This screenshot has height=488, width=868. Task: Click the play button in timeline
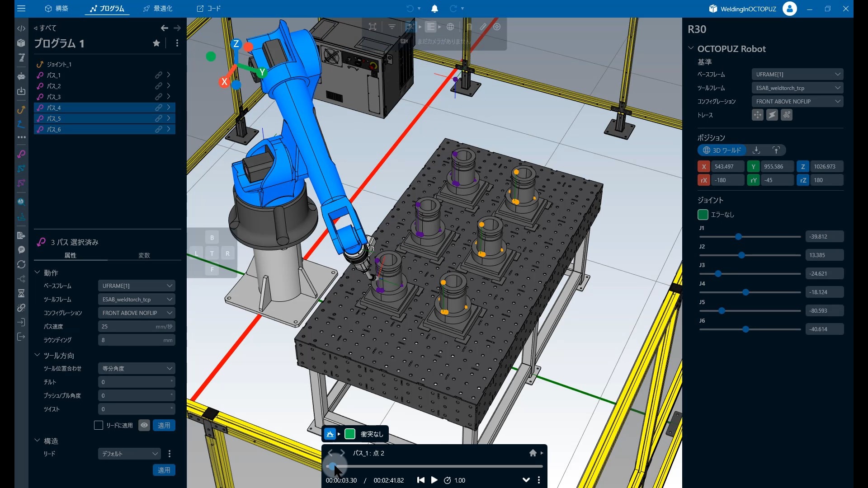[434, 480]
